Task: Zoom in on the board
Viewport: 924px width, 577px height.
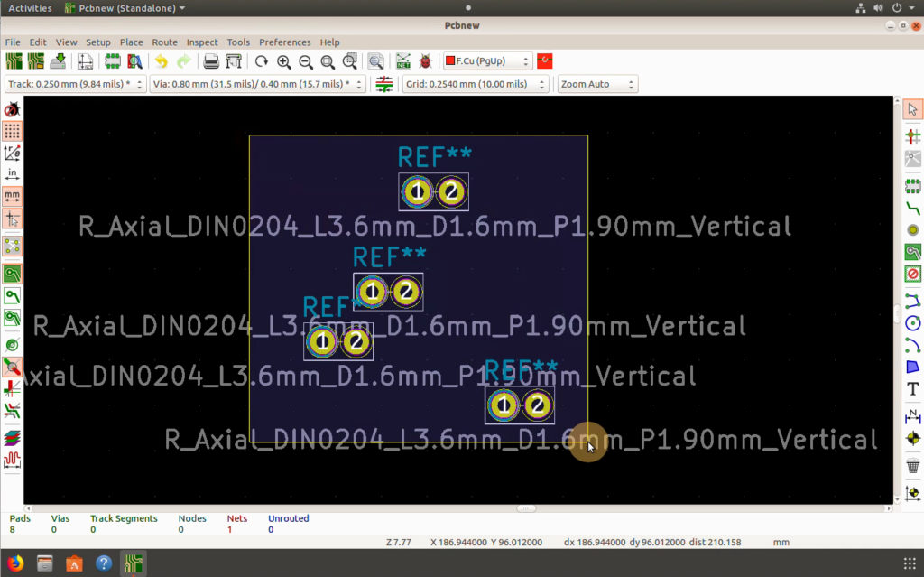Action: point(283,61)
